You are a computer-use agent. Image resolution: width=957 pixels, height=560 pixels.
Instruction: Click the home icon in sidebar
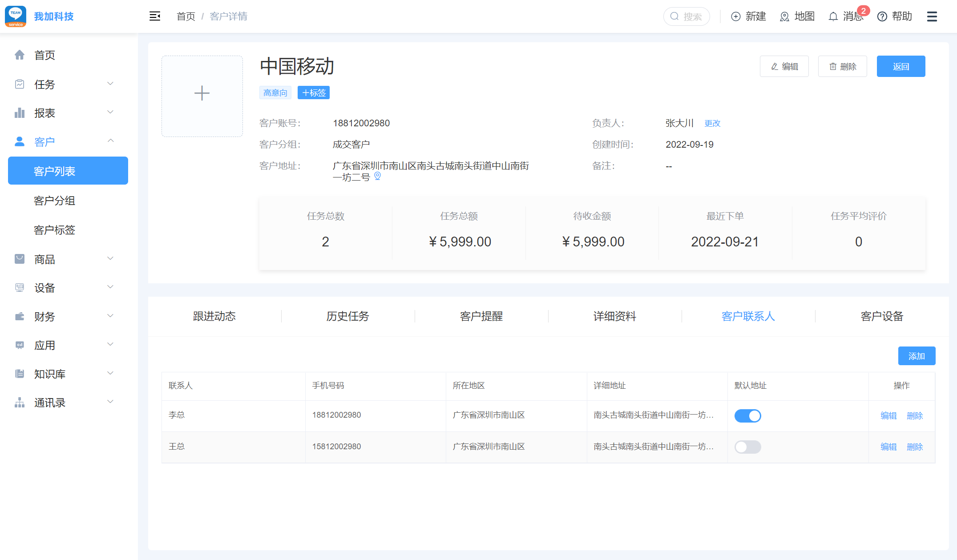point(20,55)
